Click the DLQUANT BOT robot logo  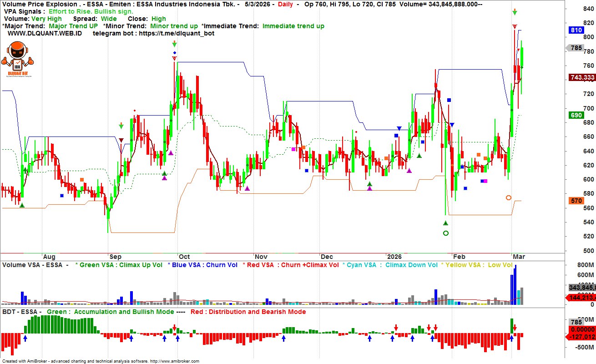coord(17,59)
